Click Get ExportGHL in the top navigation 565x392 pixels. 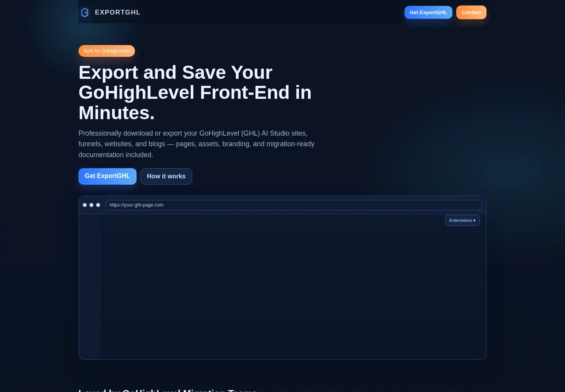point(428,12)
